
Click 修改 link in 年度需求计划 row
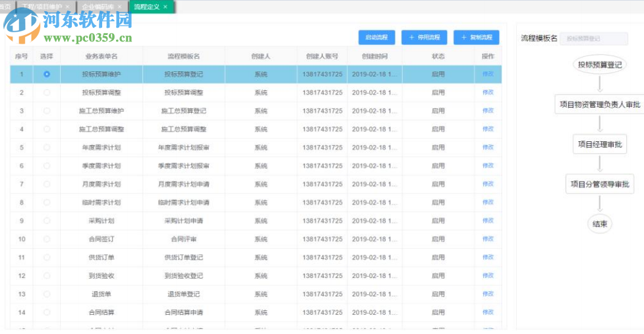(488, 147)
